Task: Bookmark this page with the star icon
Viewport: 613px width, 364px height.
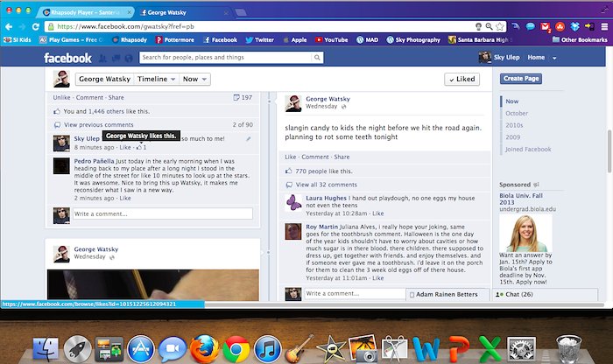Action: pyautogui.click(x=500, y=26)
